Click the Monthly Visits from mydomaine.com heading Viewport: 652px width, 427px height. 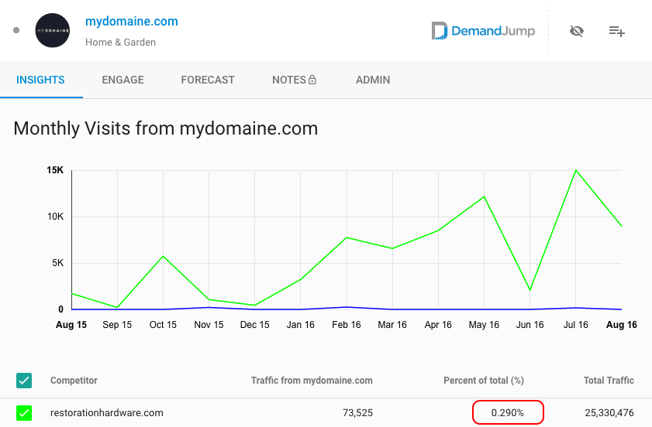[x=165, y=128]
